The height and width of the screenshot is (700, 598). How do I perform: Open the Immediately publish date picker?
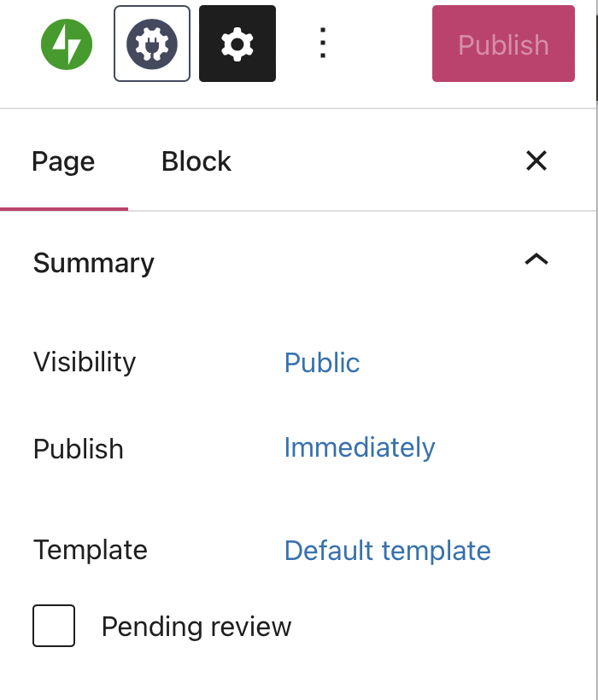click(x=360, y=447)
